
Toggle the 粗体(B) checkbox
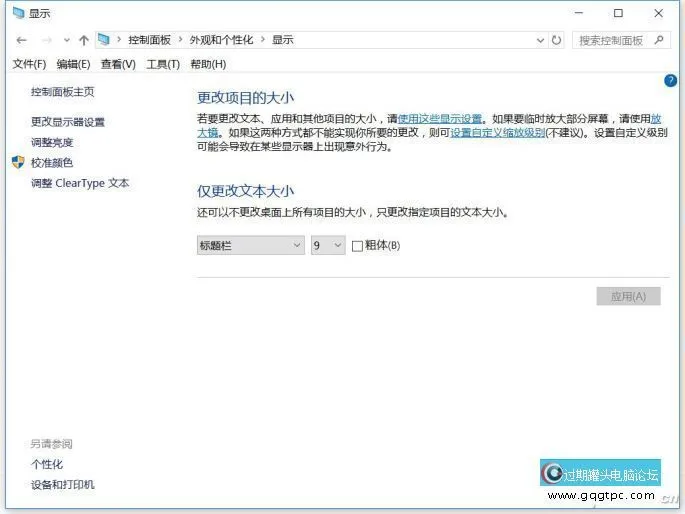(x=357, y=246)
